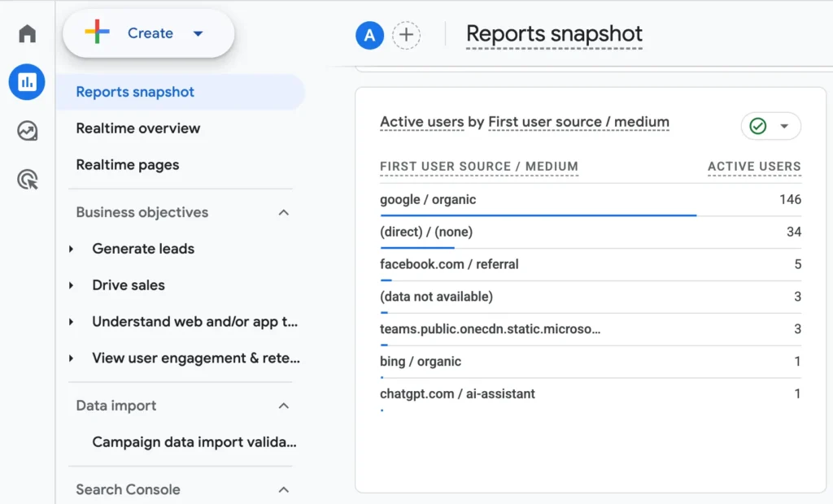
Task: Collapse the Search Console section
Action: point(284,489)
